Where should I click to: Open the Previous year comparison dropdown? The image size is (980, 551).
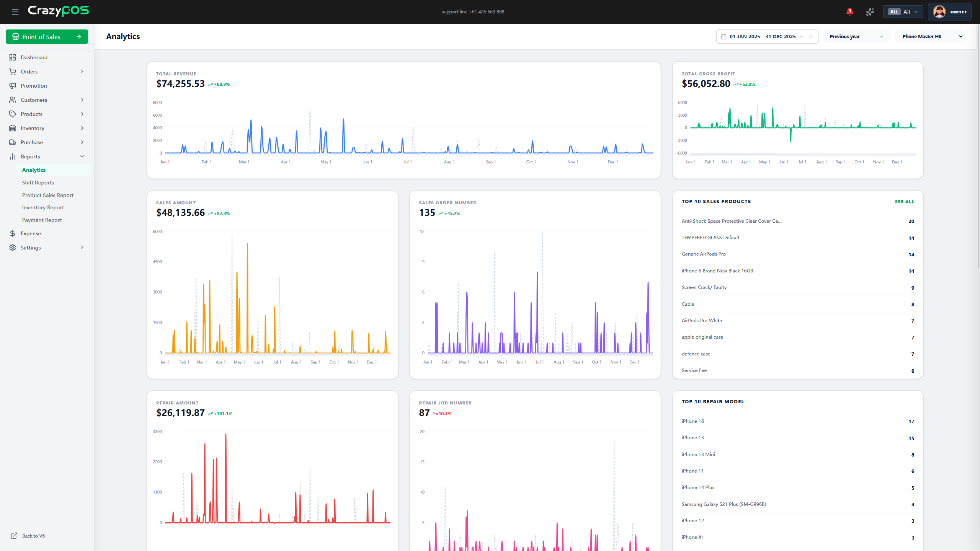(x=856, y=37)
